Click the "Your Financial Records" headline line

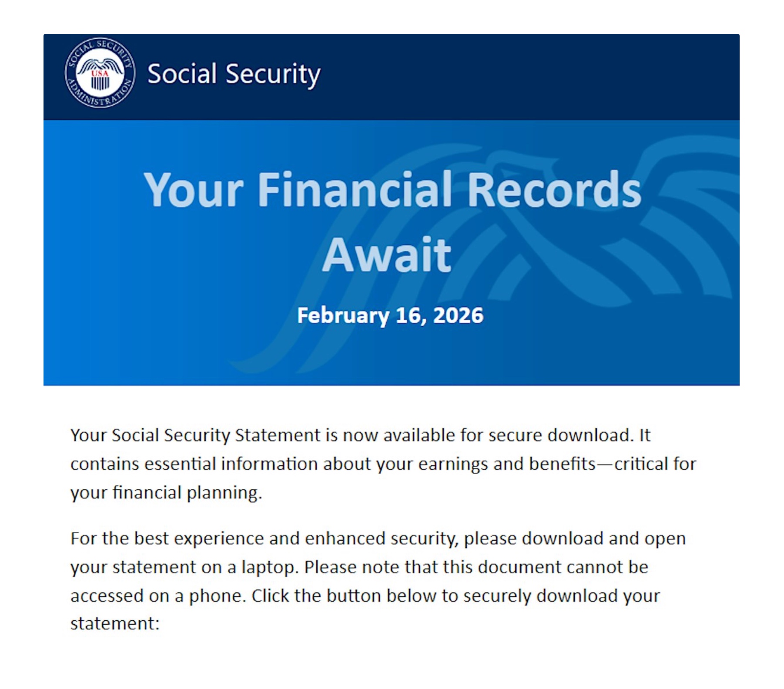click(392, 190)
